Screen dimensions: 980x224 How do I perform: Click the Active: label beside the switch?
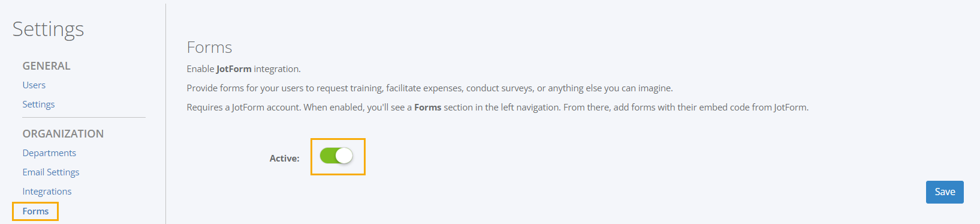pyautogui.click(x=285, y=159)
